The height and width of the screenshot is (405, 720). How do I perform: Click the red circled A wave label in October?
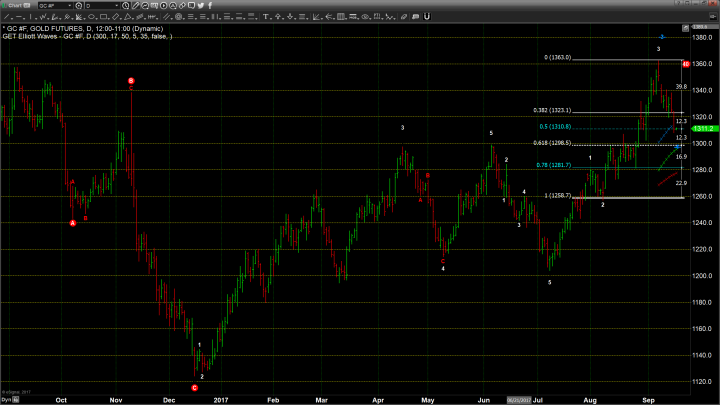pyautogui.click(x=73, y=223)
